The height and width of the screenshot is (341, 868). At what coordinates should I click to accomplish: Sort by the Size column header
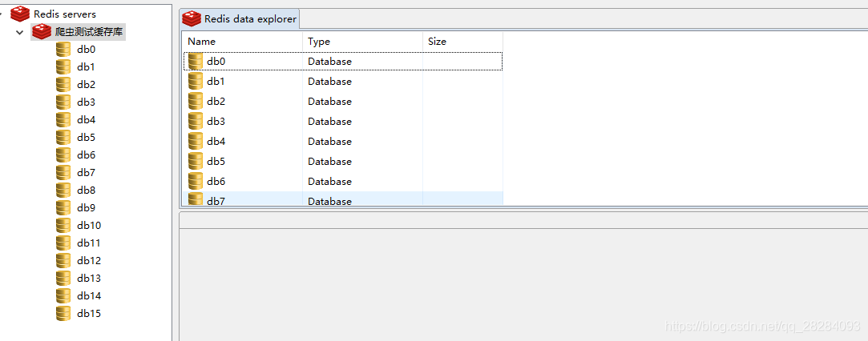pyautogui.click(x=462, y=42)
